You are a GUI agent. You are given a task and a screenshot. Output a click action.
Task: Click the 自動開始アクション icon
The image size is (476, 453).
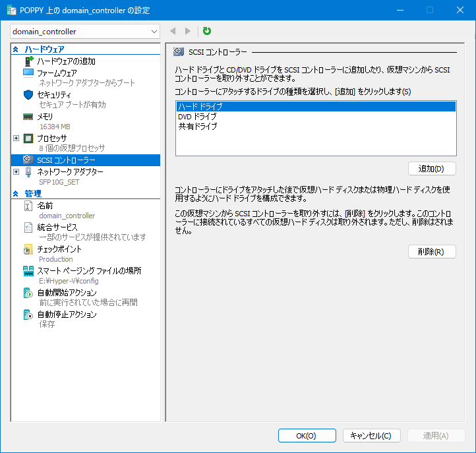[28, 293]
